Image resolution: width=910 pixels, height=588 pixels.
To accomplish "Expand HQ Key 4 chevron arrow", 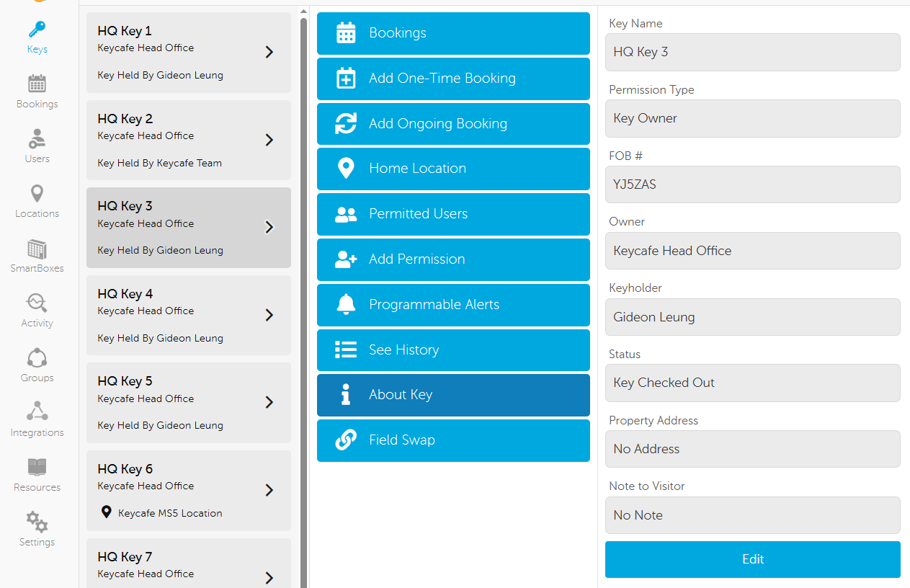I will click(269, 315).
